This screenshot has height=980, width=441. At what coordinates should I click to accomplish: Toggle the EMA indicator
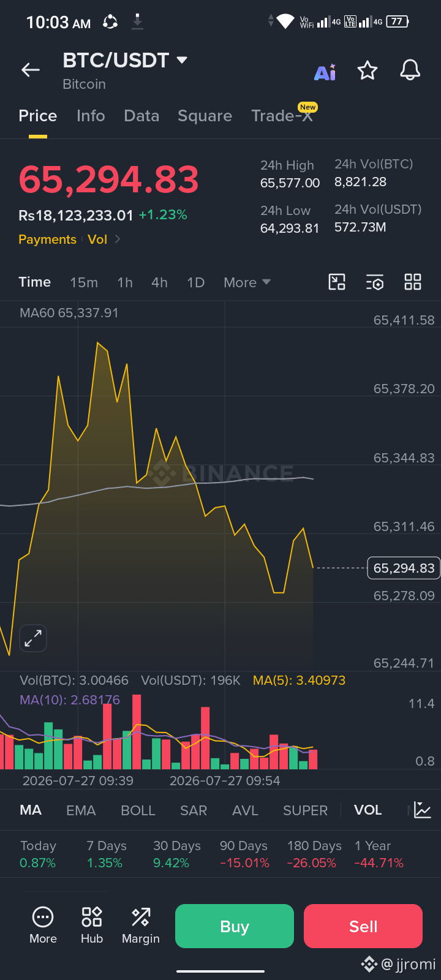pyautogui.click(x=81, y=810)
